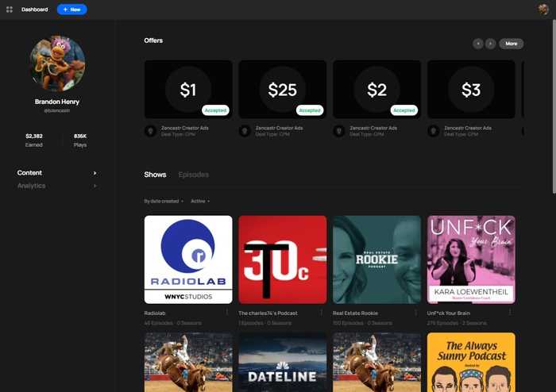Open the $2 offer card
Viewport: 556px width, 392px height.
click(377, 89)
